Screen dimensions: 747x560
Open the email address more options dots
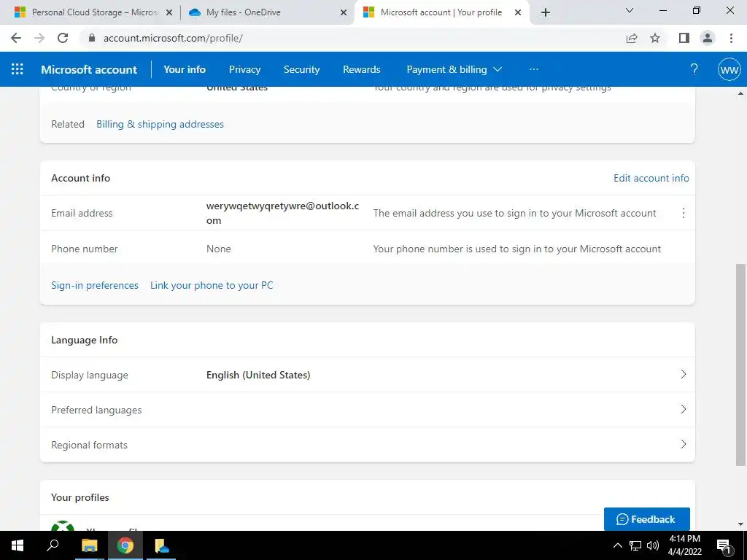pos(683,213)
